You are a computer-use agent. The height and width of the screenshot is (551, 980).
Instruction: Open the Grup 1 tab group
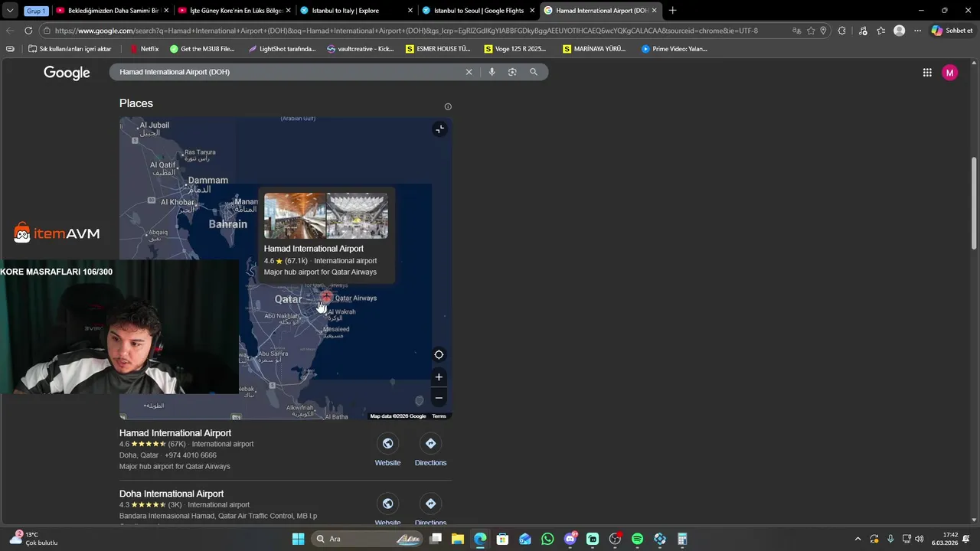[36, 11]
